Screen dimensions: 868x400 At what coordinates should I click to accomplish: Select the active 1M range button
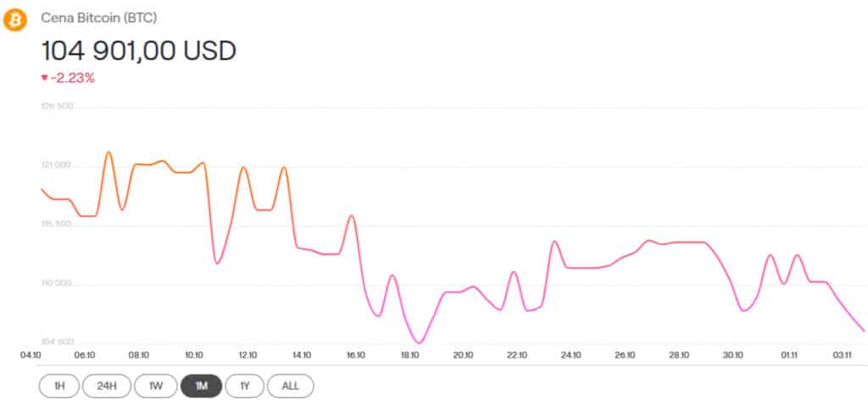201,386
